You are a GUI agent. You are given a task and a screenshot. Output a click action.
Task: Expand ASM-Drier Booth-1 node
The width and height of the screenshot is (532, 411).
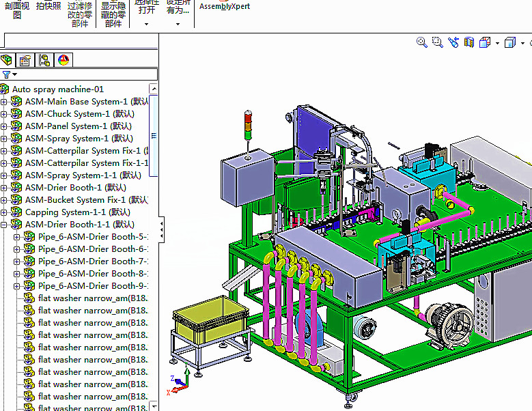pyautogui.click(x=3, y=188)
